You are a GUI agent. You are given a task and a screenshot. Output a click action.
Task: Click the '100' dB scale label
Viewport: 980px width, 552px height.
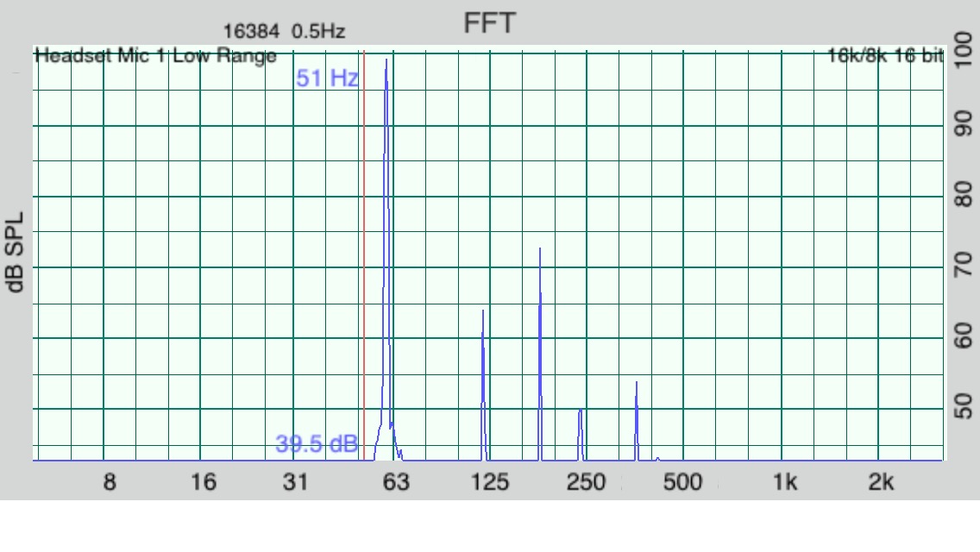coord(963,51)
